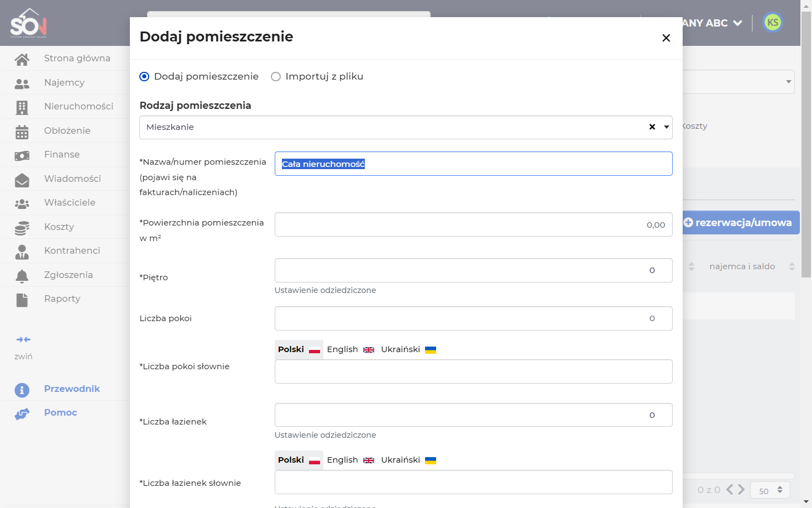Open the company ABC dropdown chevron
The image size is (812, 508).
tap(737, 23)
